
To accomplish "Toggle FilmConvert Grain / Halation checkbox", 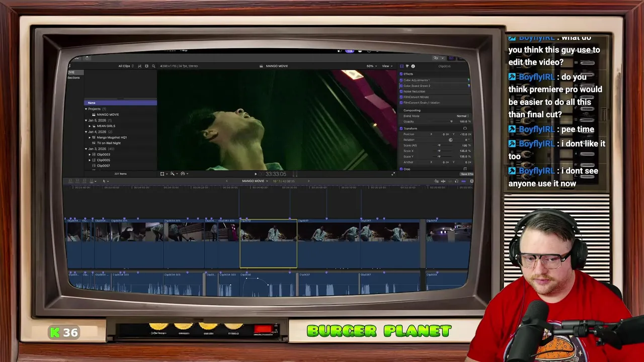I will (x=401, y=103).
